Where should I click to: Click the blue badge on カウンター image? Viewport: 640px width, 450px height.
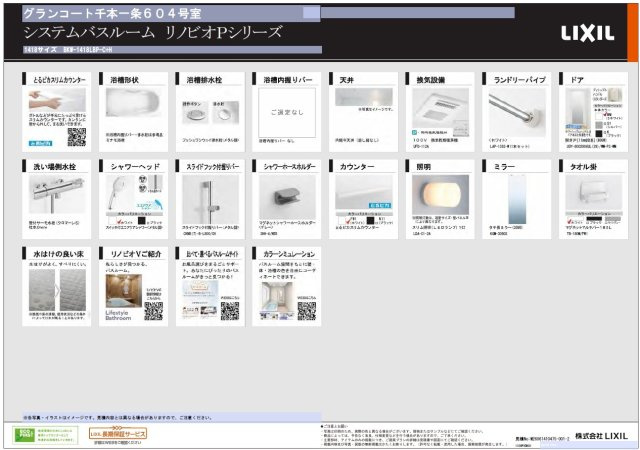click(380, 205)
